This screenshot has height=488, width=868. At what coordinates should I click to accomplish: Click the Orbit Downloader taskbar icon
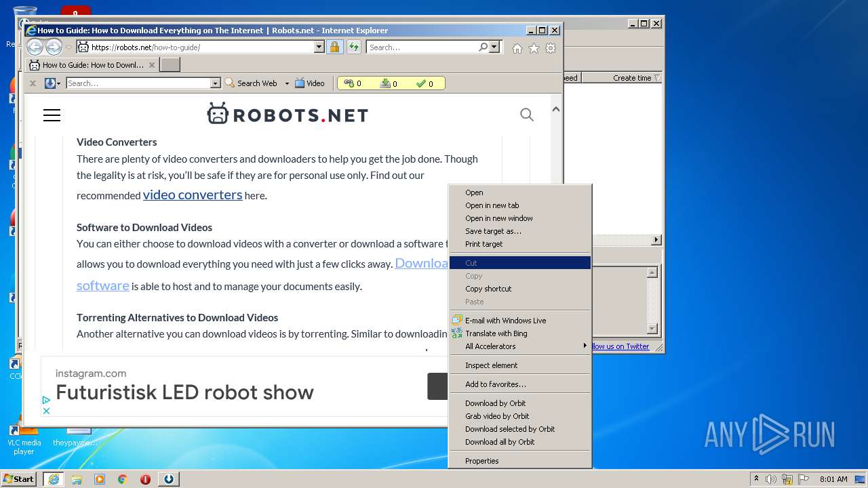pyautogui.click(x=168, y=479)
